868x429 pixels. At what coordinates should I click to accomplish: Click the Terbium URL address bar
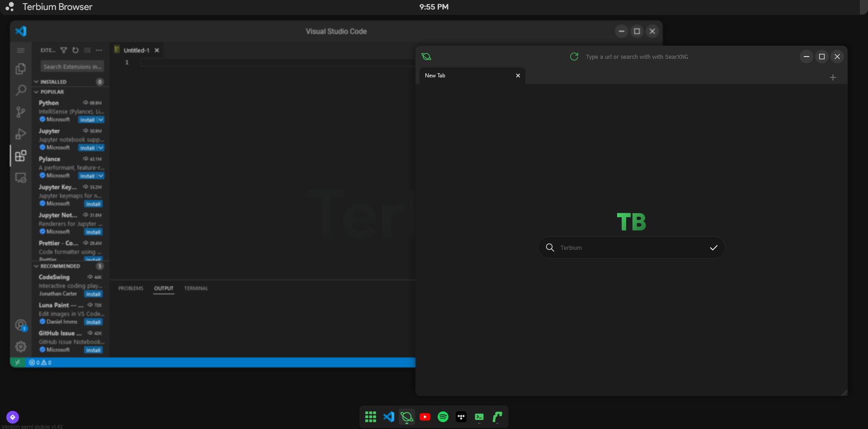[637, 57]
